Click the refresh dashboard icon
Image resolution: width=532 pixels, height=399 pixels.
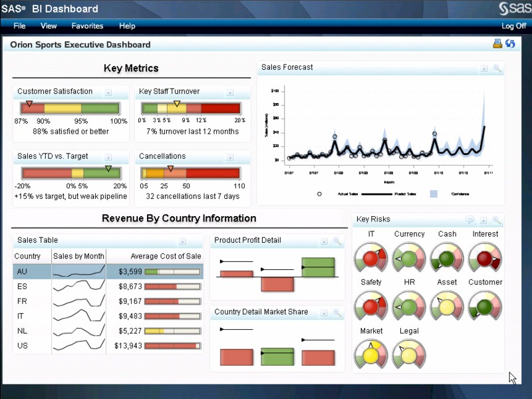coord(510,44)
